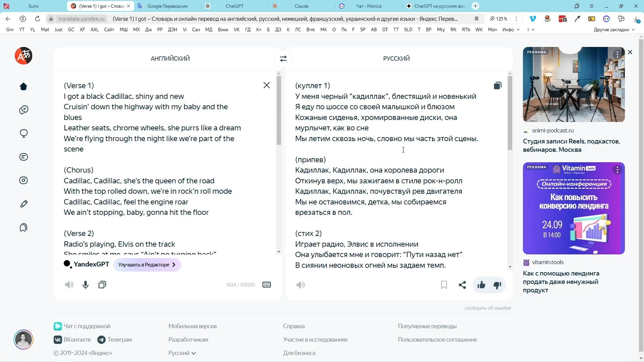
Task: Open options on the studio ad
Action: click(618, 55)
